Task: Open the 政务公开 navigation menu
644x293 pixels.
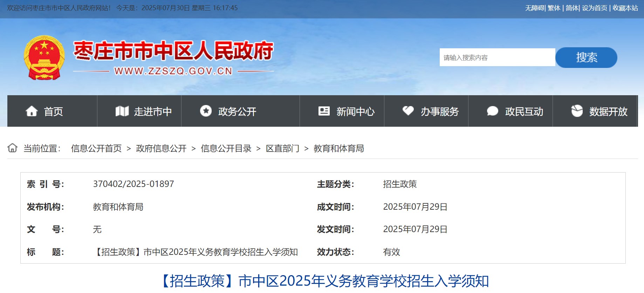Action: coord(237,112)
